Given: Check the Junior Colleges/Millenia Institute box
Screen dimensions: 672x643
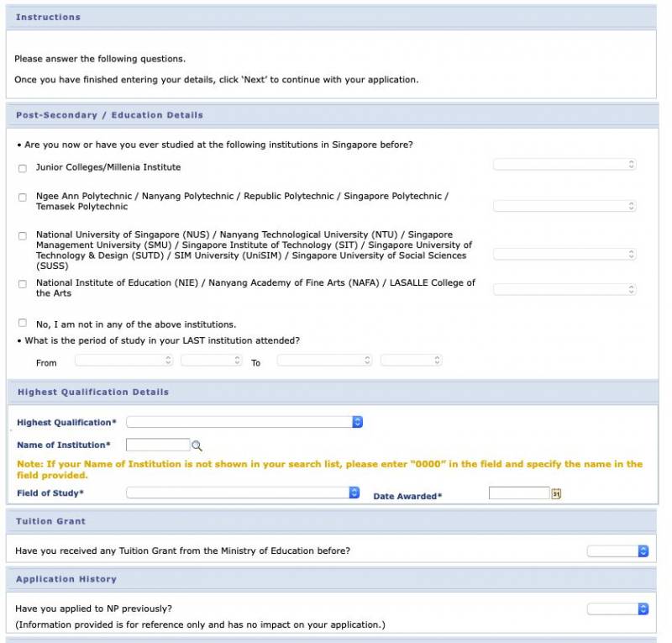Looking at the screenshot, I should (23, 168).
